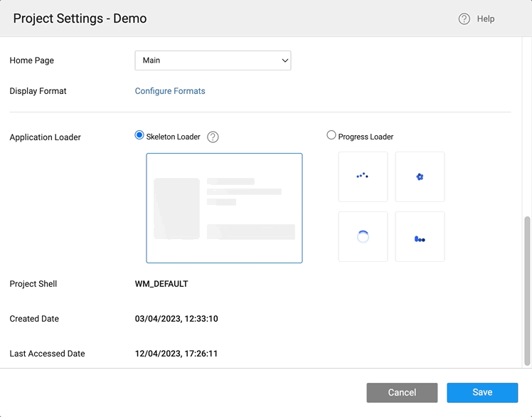Open the Home Page dropdown showing Main
Image resolution: width=532 pixels, height=417 pixels.
206,60
